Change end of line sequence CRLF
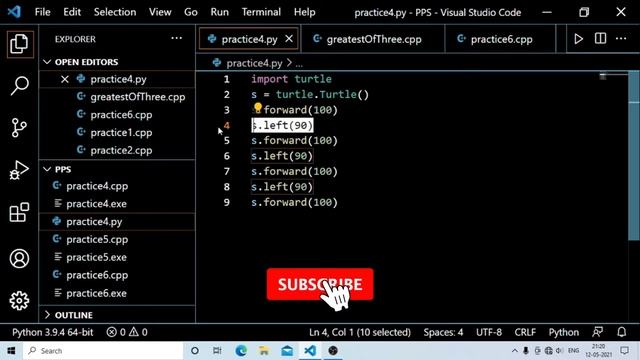This screenshot has width=640, height=360. coord(525,332)
